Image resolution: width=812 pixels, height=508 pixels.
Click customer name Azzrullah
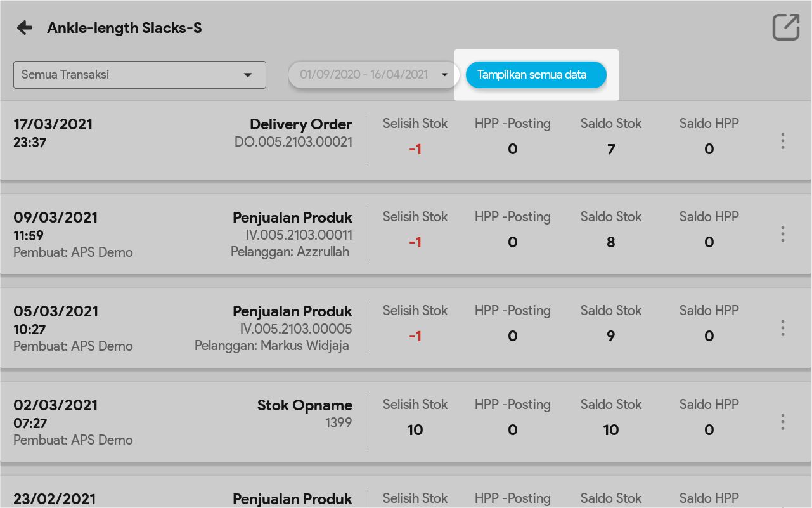[323, 252]
